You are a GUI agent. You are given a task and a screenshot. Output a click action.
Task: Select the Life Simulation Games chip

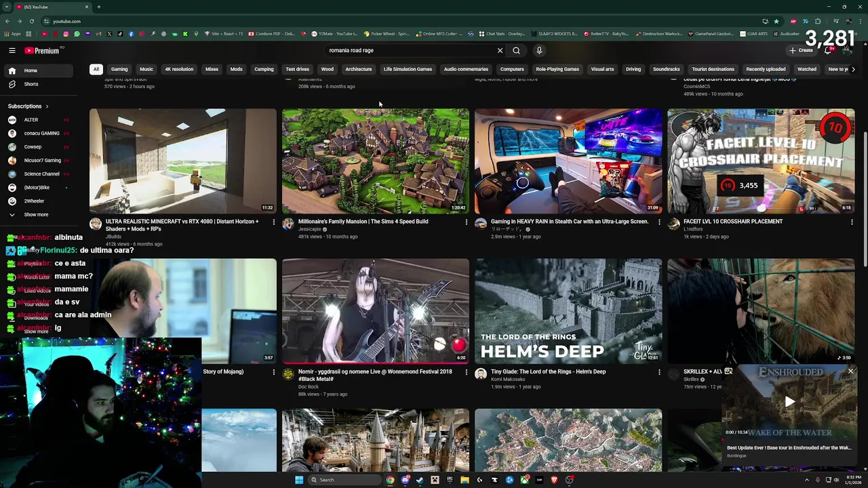(408, 69)
